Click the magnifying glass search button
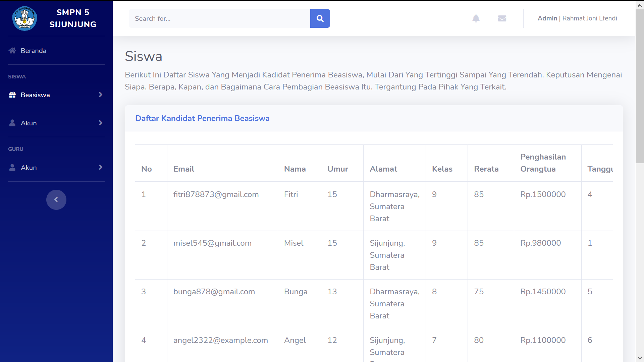644x362 pixels. (320, 18)
